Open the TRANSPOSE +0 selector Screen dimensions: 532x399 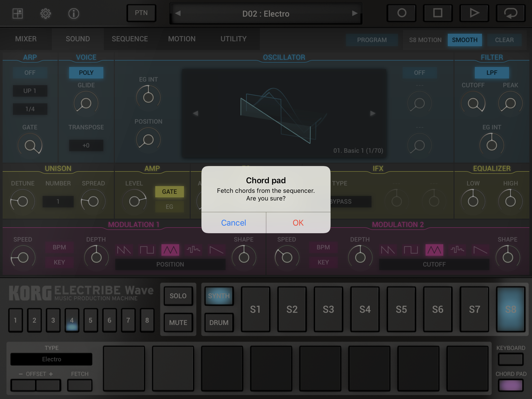coord(86,145)
